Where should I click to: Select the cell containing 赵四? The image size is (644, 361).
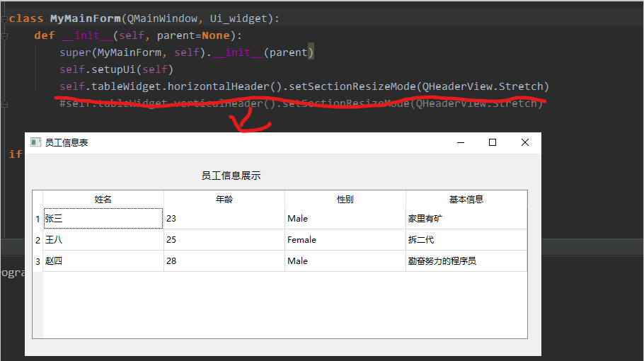pyautogui.click(x=103, y=261)
